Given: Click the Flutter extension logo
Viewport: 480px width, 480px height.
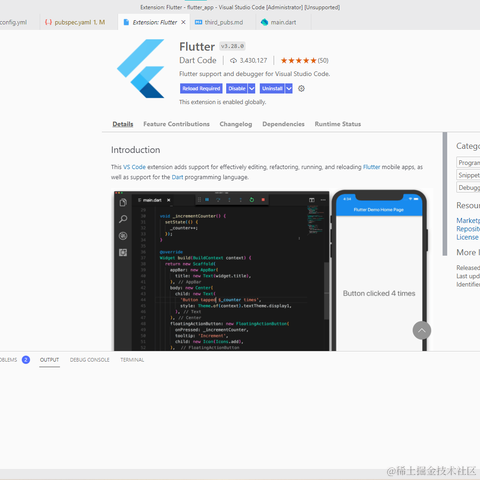Looking at the screenshot, I should tap(141, 68).
